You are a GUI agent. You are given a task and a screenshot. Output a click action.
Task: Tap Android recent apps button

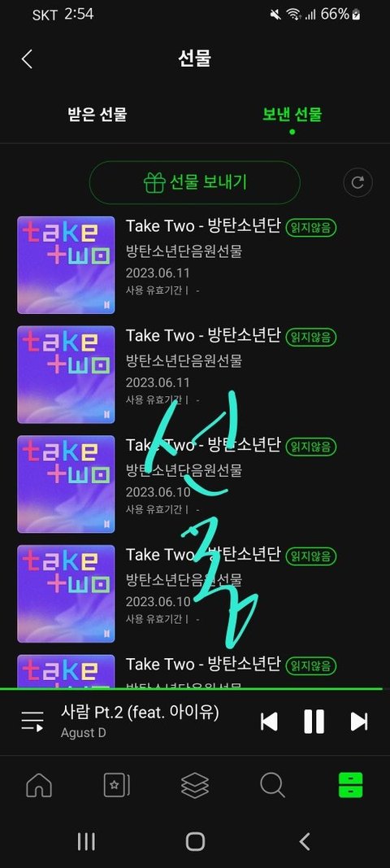[86, 841]
